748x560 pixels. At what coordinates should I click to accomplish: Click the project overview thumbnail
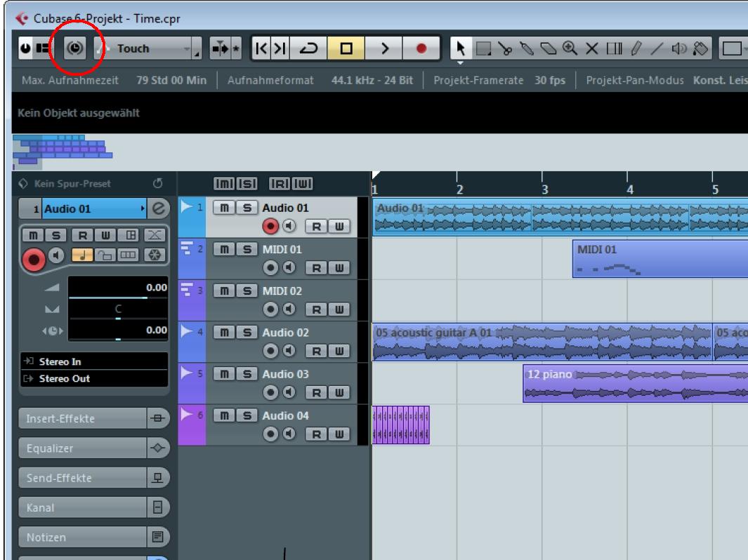pyautogui.click(x=63, y=152)
